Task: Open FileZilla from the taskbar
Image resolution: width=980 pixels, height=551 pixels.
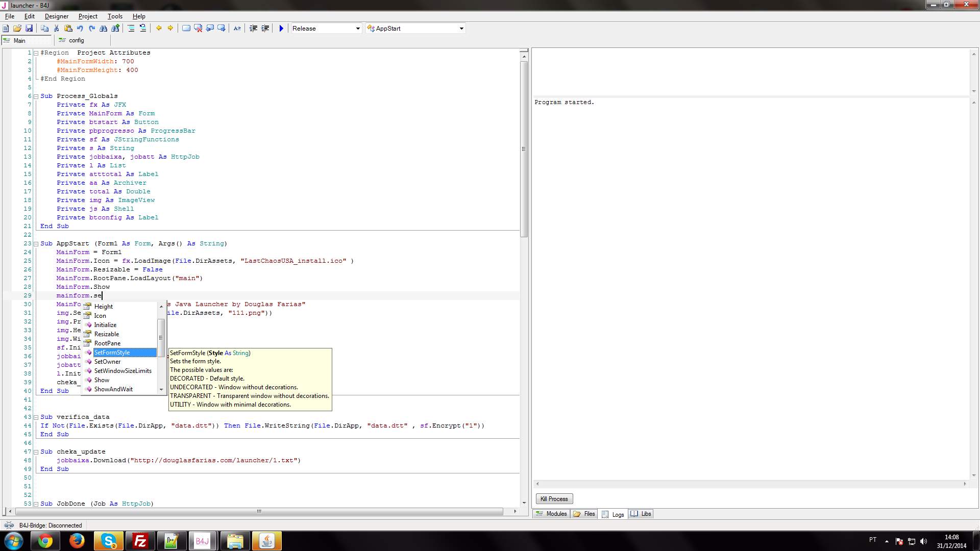Action: point(140,541)
